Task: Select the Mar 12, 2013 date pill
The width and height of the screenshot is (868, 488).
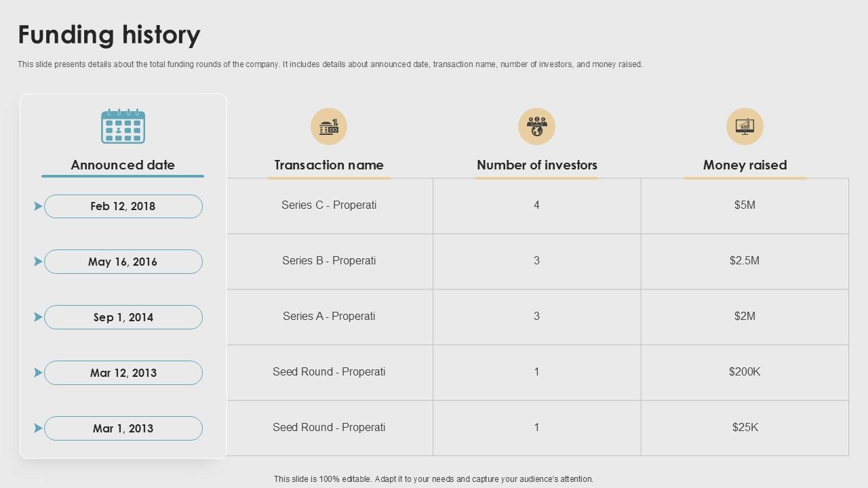Action: tap(123, 373)
